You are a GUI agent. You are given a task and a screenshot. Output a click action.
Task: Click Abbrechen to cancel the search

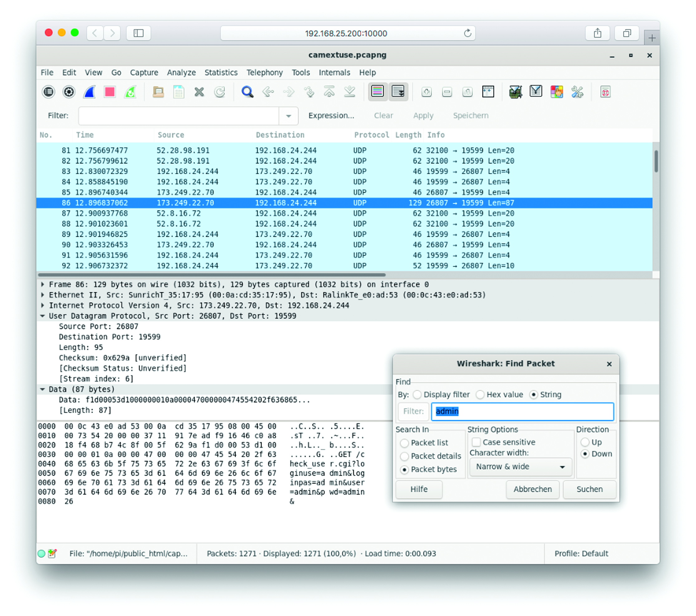tap(532, 489)
